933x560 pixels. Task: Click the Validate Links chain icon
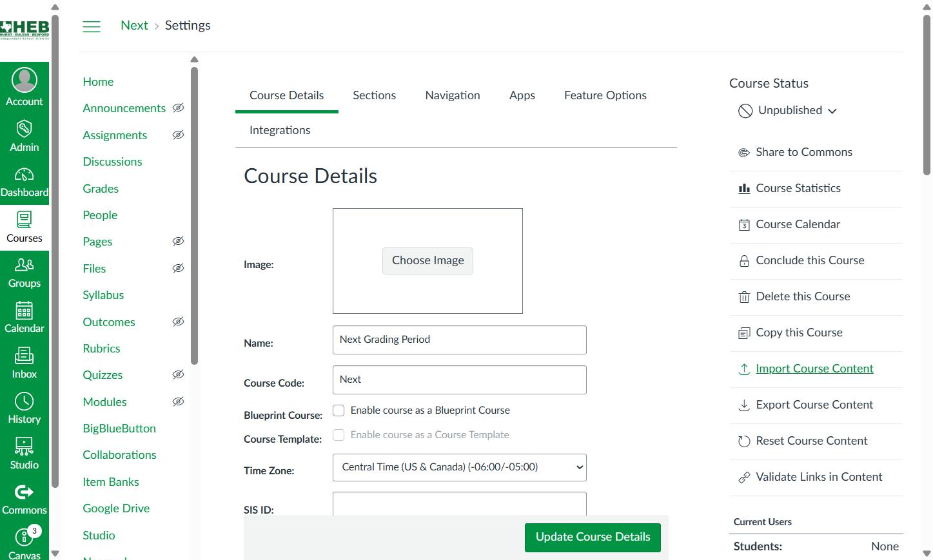[744, 478]
